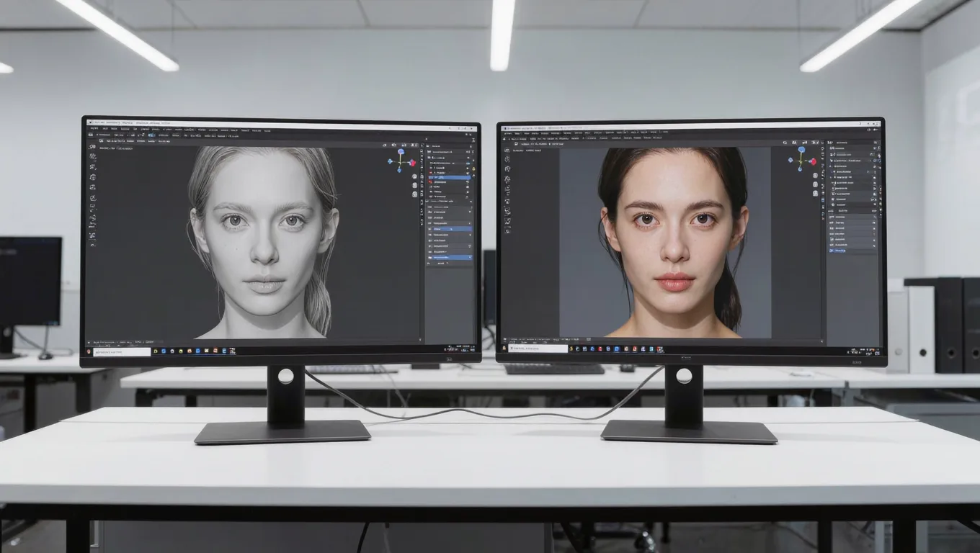This screenshot has height=553, width=980.
Task: Click last round navigation button under right monitor's gizmo
Action: click(x=815, y=193)
